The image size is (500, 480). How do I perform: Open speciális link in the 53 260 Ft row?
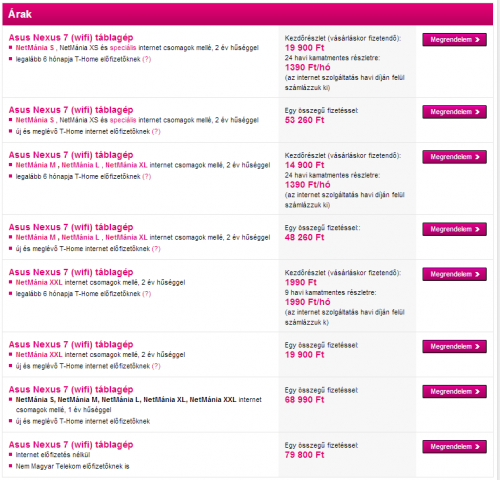(x=123, y=120)
